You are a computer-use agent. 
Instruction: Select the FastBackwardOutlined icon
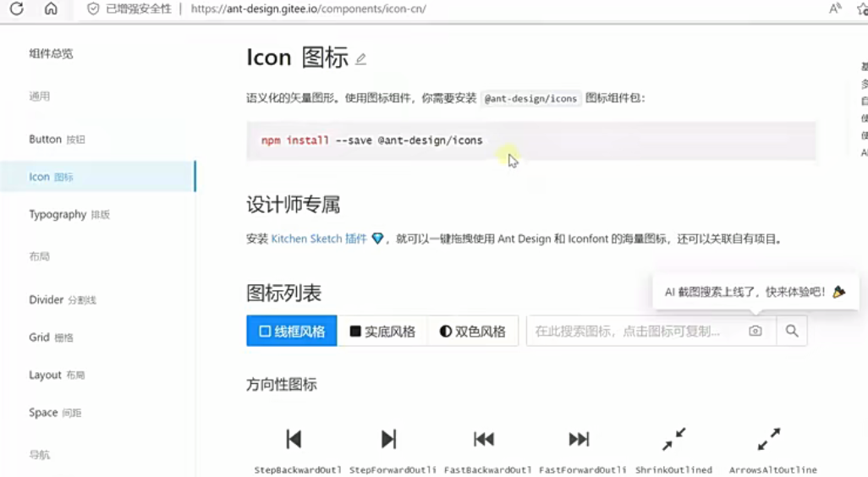tap(485, 439)
